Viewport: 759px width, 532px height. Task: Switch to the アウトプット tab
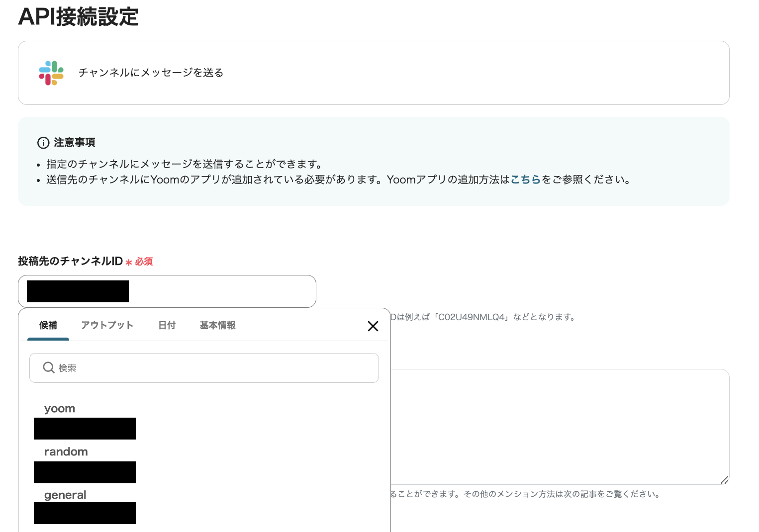tap(107, 325)
